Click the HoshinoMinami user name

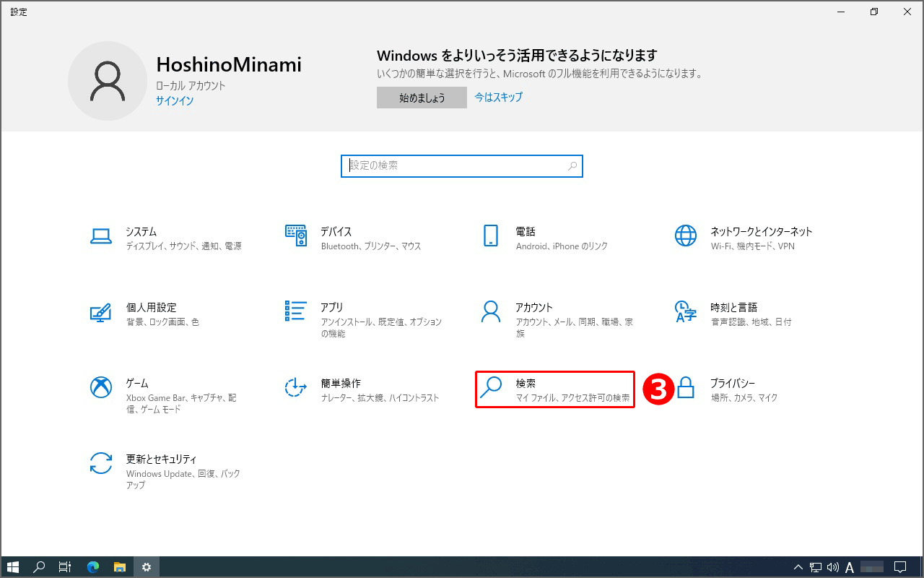click(x=229, y=64)
